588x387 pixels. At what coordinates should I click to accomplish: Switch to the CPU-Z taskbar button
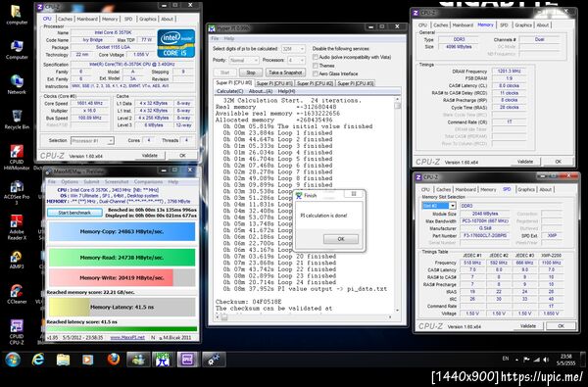187,360
